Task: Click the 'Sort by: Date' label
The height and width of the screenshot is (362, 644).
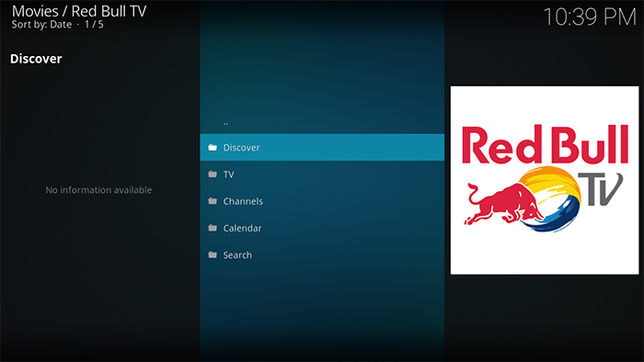Action: [x=41, y=25]
